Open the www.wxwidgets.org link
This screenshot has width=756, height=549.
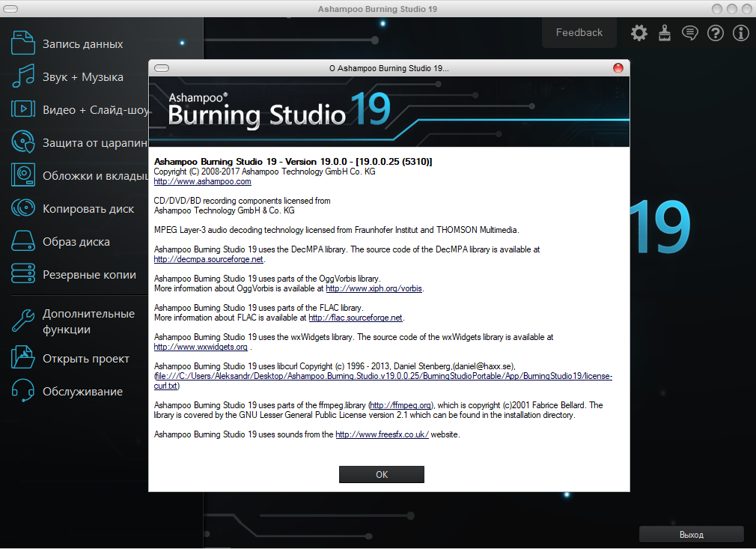(201, 347)
